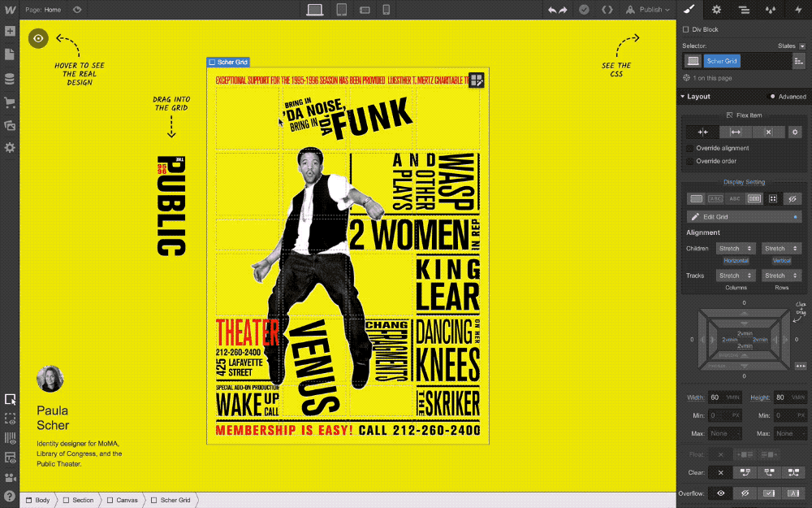Image resolution: width=812 pixels, height=508 pixels.
Task: Open the Help question mark icon
Action: (x=10, y=497)
